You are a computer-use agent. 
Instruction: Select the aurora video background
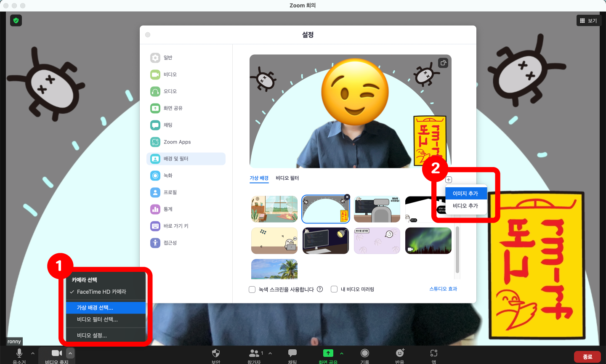[428, 241]
